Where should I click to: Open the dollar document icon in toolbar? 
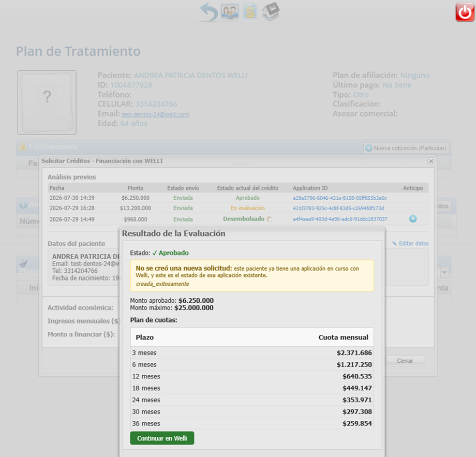(250, 12)
